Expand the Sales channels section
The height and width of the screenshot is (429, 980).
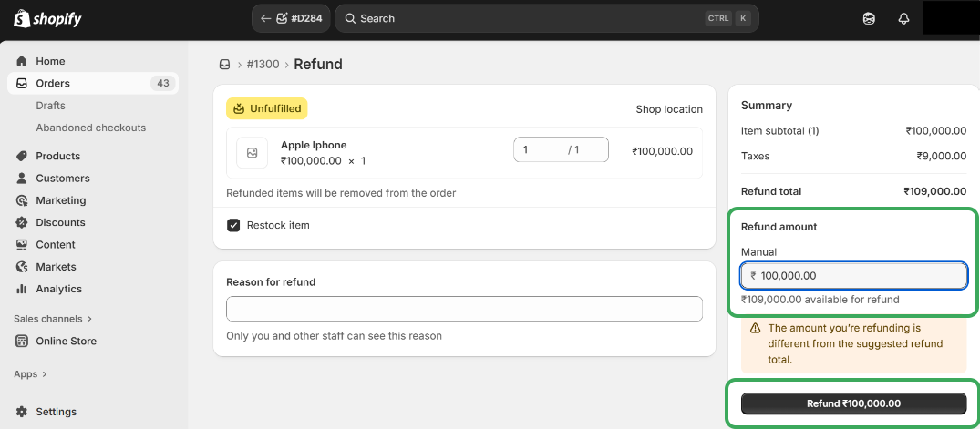53,319
